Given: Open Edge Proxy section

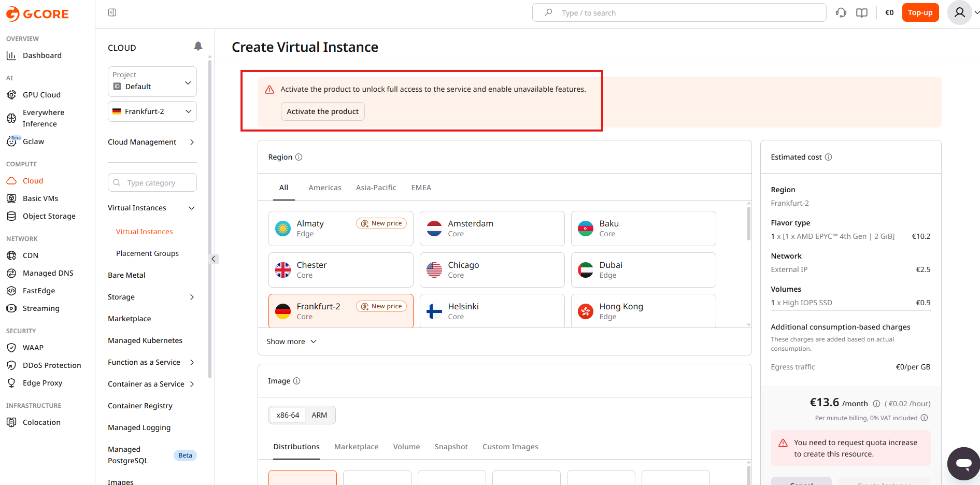Looking at the screenshot, I should 42,383.
